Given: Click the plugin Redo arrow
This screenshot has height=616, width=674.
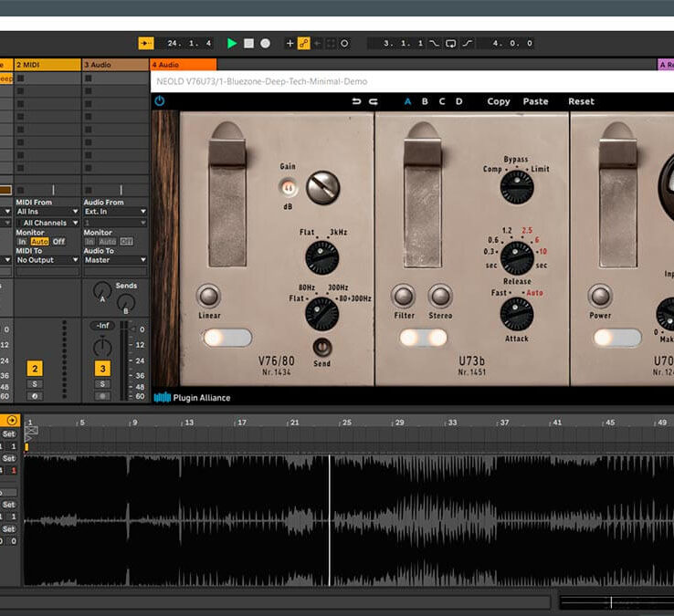Looking at the screenshot, I should point(374,101).
